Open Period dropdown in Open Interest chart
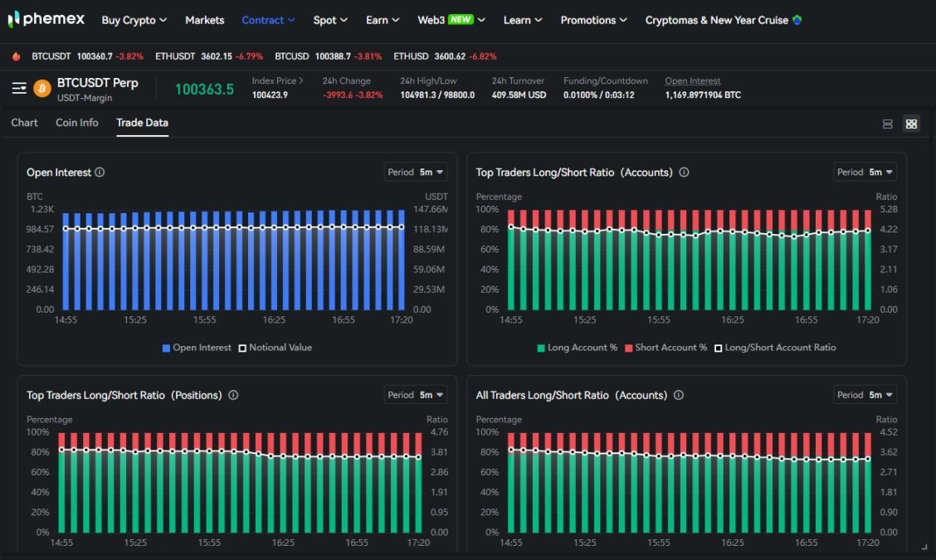Image resolution: width=936 pixels, height=560 pixels. click(x=416, y=173)
